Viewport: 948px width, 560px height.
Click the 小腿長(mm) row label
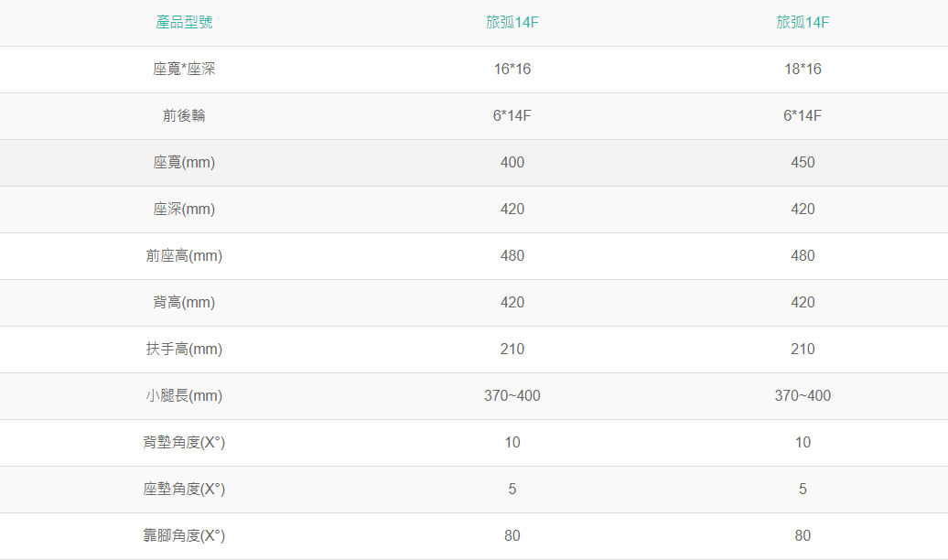point(184,395)
